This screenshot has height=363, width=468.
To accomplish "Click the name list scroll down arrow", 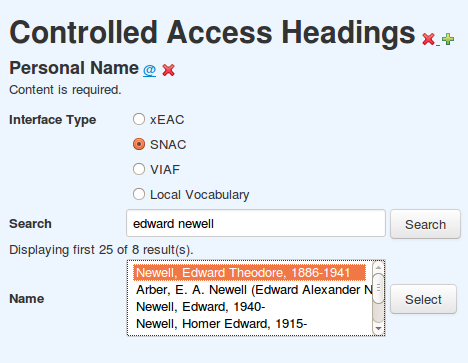I will point(378,328).
